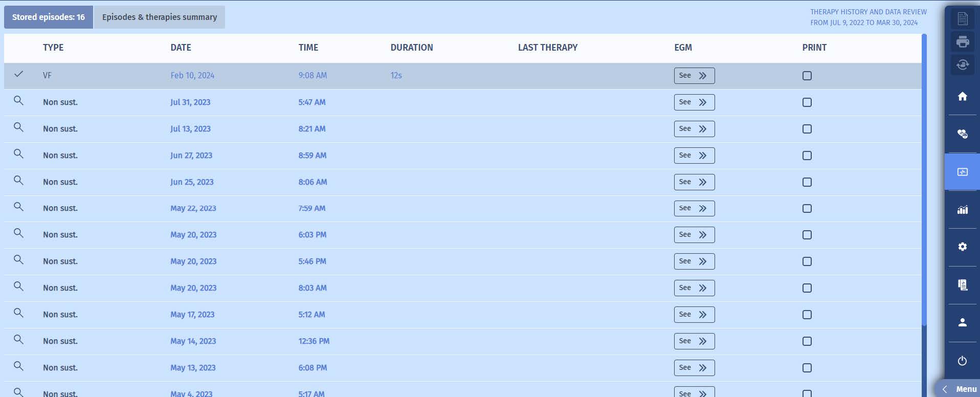Select print checkbox for May 14, 2023 episode
Image resolution: width=980 pixels, height=397 pixels.
click(x=807, y=341)
